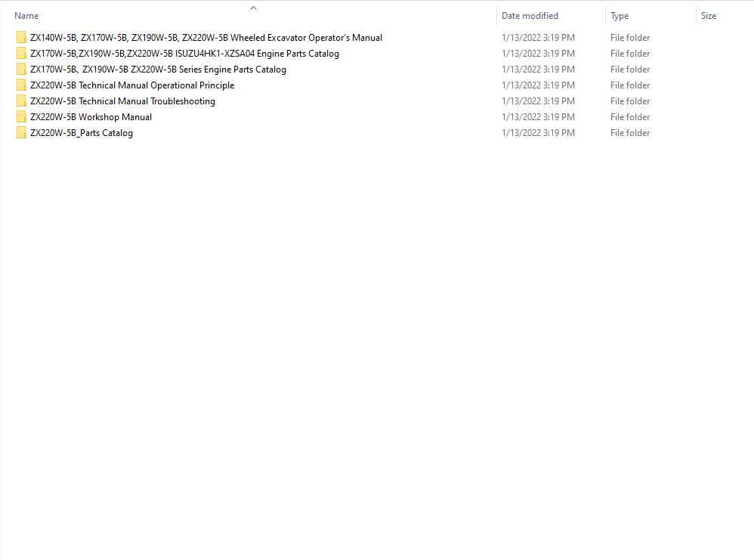Click File folder type in Operator's Manual row
The width and height of the screenshot is (754, 560).
coord(630,38)
